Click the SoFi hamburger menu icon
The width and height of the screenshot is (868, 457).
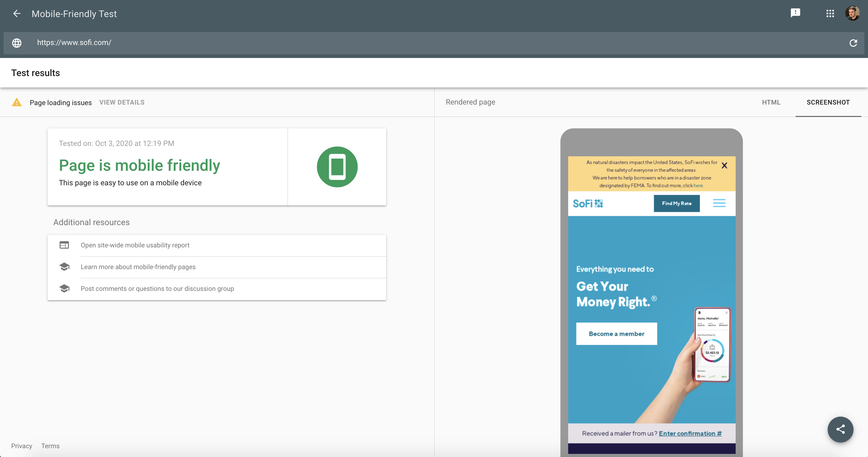point(719,203)
